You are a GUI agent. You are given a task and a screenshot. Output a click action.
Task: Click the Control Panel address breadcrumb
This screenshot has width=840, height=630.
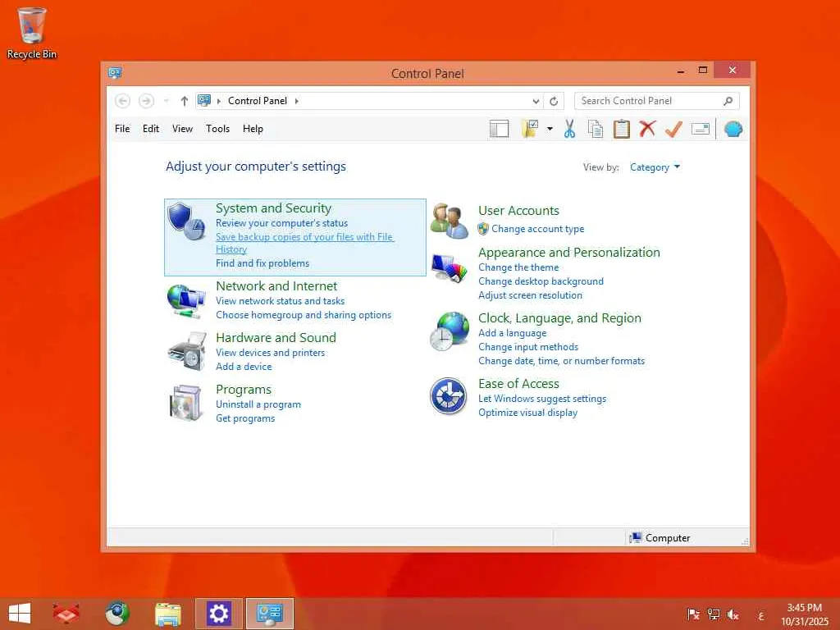point(257,101)
